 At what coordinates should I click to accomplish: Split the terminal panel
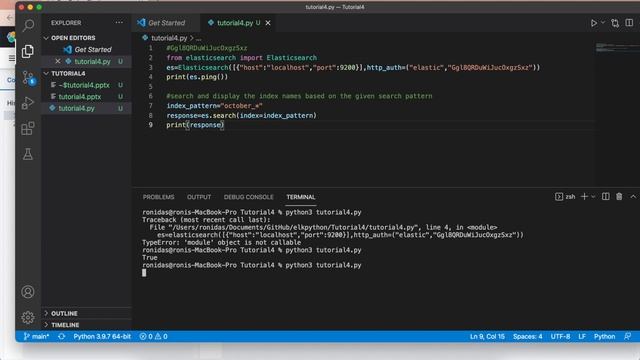(606, 197)
